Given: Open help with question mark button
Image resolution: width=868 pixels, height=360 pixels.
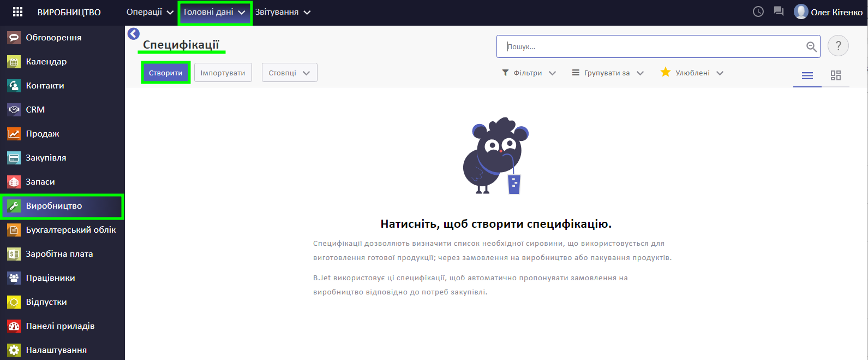Looking at the screenshot, I should tap(838, 46).
